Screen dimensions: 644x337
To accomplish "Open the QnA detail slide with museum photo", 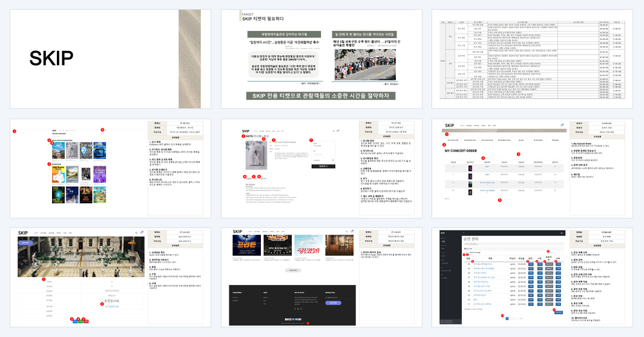I will (111, 278).
